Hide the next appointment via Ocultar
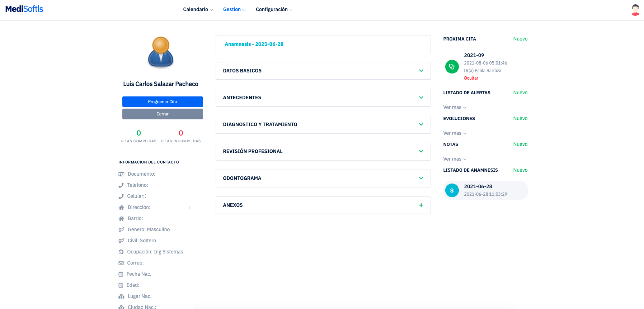644x309 pixels. pyautogui.click(x=471, y=78)
